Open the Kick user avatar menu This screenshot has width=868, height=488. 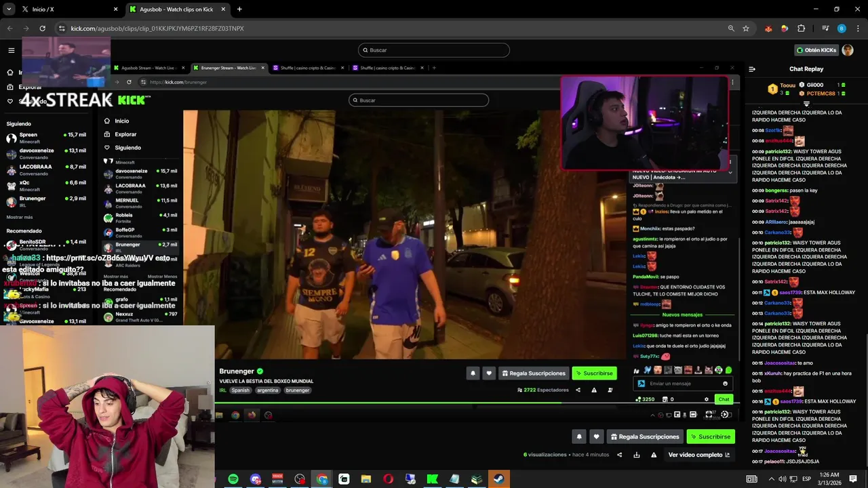pyautogui.click(x=848, y=50)
